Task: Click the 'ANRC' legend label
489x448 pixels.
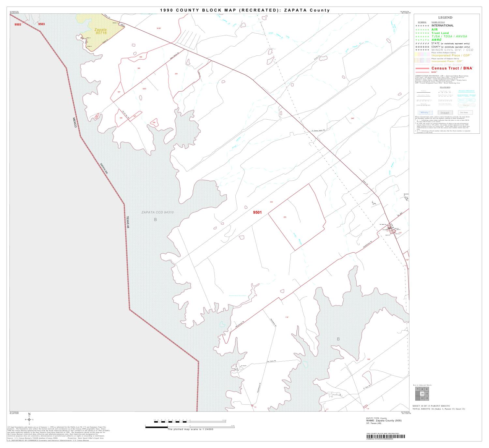Action: (437, 40)
